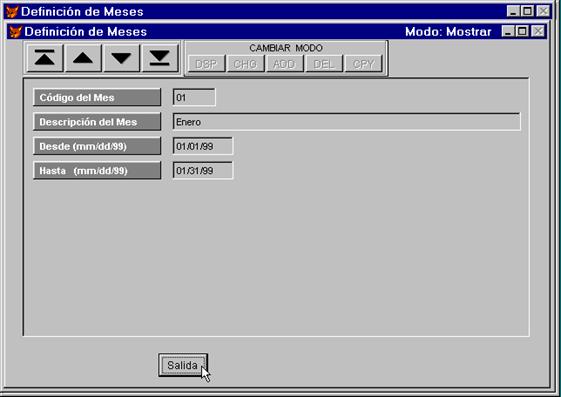Screen dimensions: 561x397
Task: Select the Hasta date field
Action: (x=203, y=170)
